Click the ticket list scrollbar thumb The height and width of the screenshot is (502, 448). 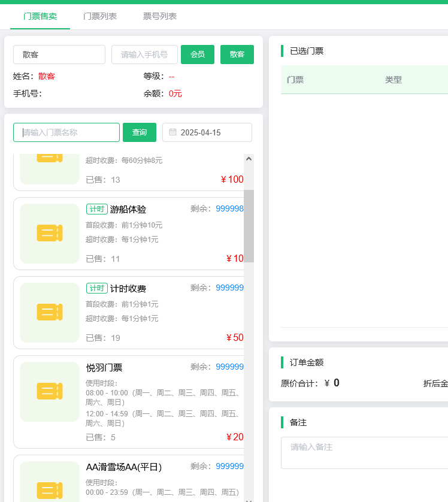tap(249, 226)
